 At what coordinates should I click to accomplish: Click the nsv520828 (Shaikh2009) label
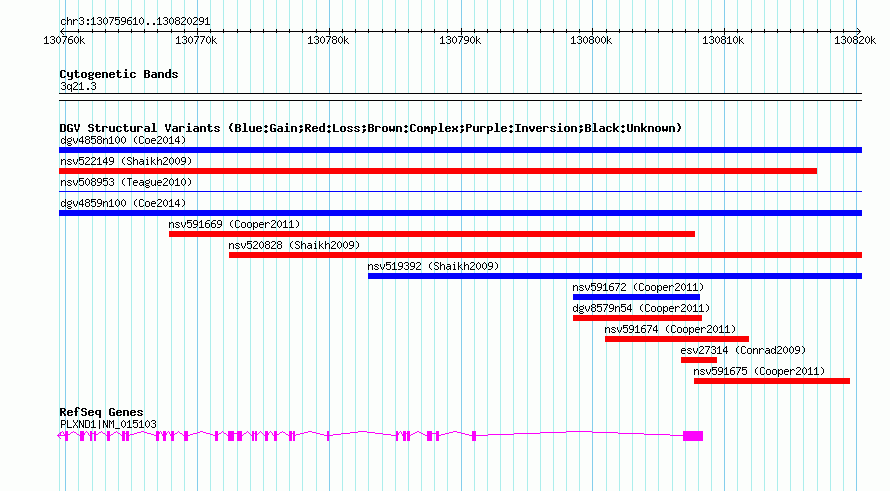pos(294,245)
